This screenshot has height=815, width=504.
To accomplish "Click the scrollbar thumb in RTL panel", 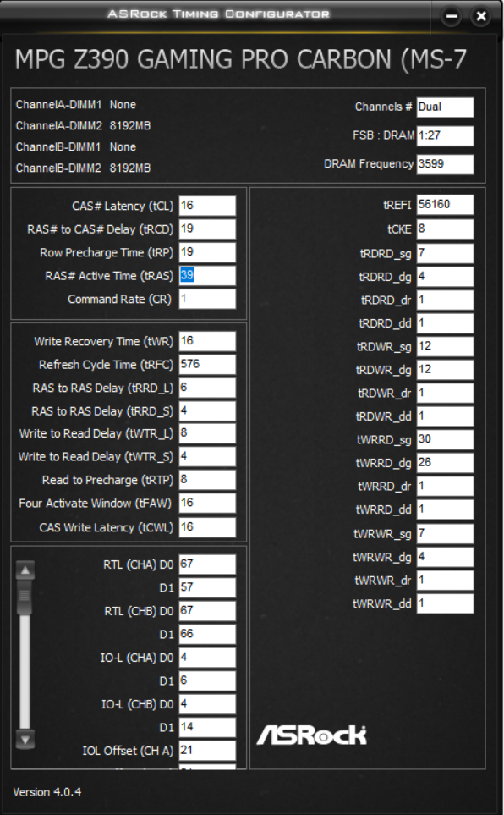I will (25, 599).
